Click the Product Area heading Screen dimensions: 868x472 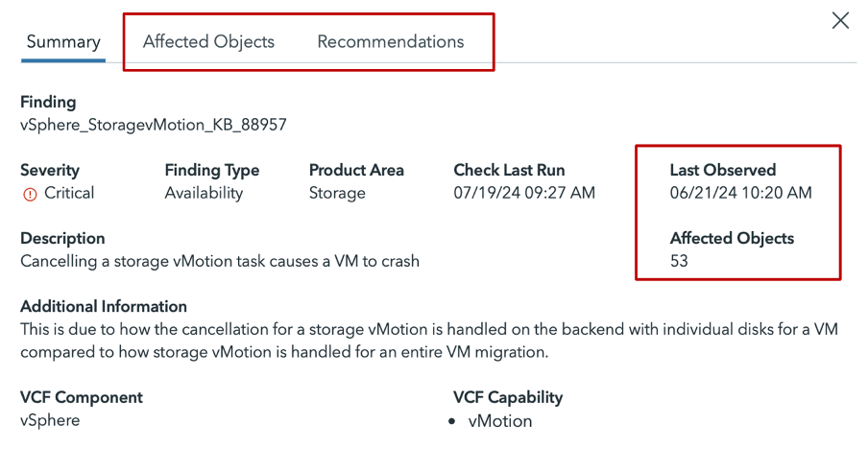(x=356, y=170)
